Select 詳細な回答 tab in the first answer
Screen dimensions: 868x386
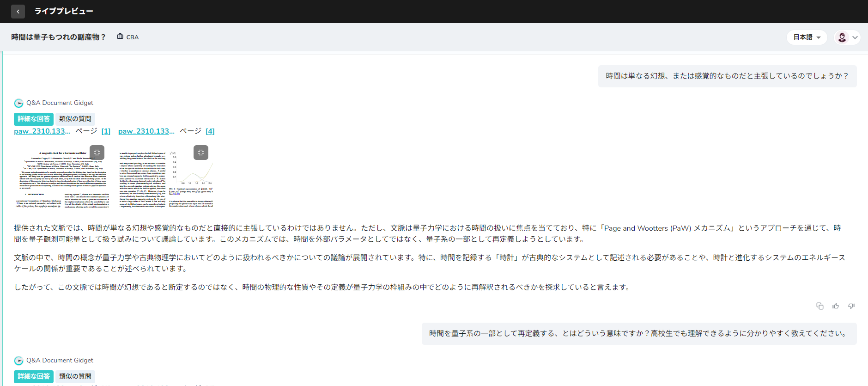[34, 119]
